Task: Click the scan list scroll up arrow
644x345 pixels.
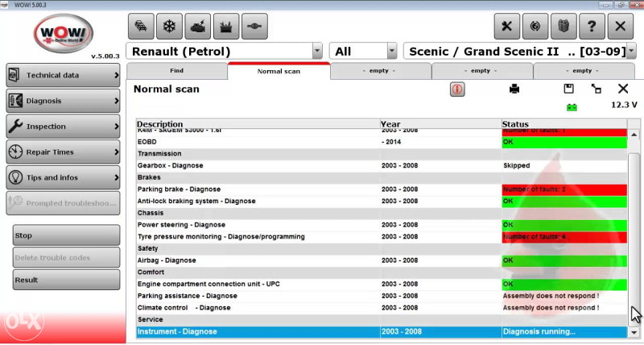Action: tap(634, 135)
